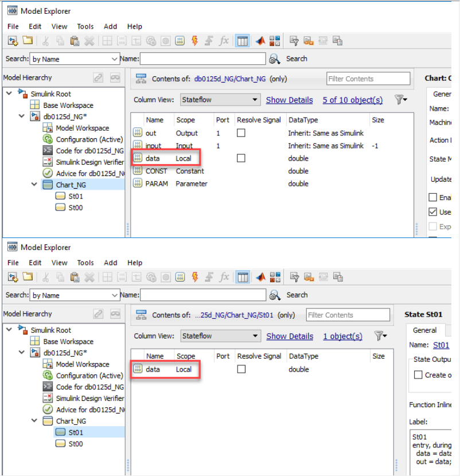Screen dimensions: 460x476
Task: Select PARAM row in contents table
Action: tap(272, 184)
